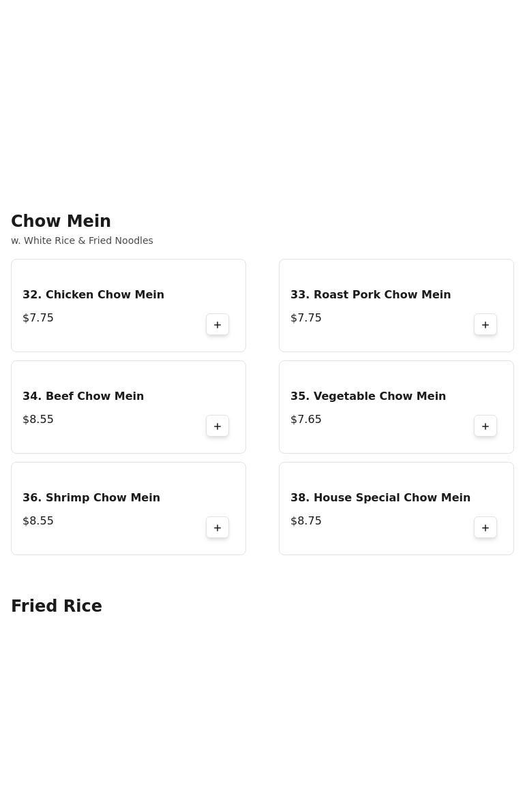Jump to the Fried Rice section heading
This screenshot has width=525, height=812.
click(x=57, y=606)
